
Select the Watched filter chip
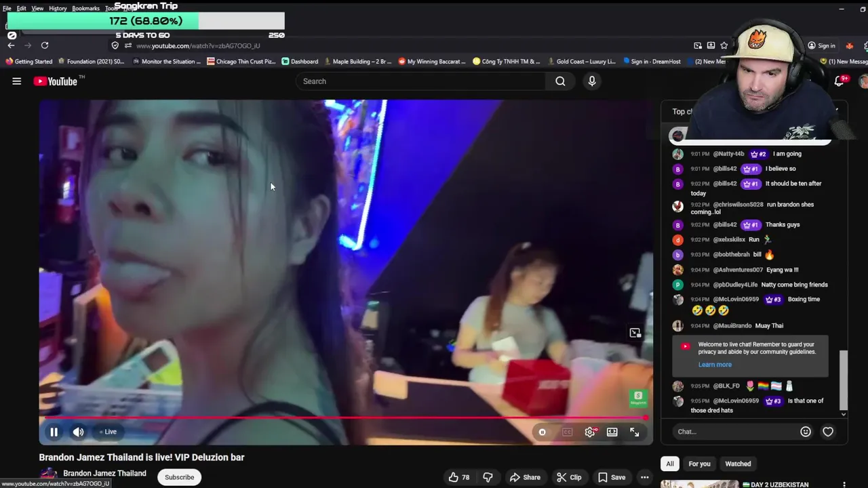point(738,464)
